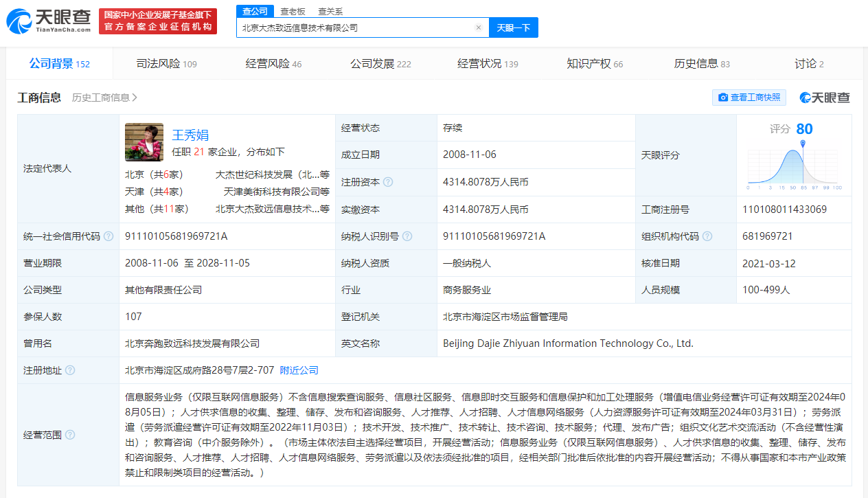Select the 查老板 search tab
The height and width of the screenshot is (498, 868).
[x=293, y=11]
